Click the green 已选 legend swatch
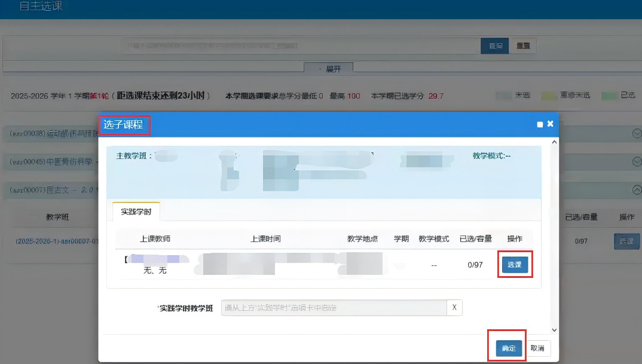 609,96
